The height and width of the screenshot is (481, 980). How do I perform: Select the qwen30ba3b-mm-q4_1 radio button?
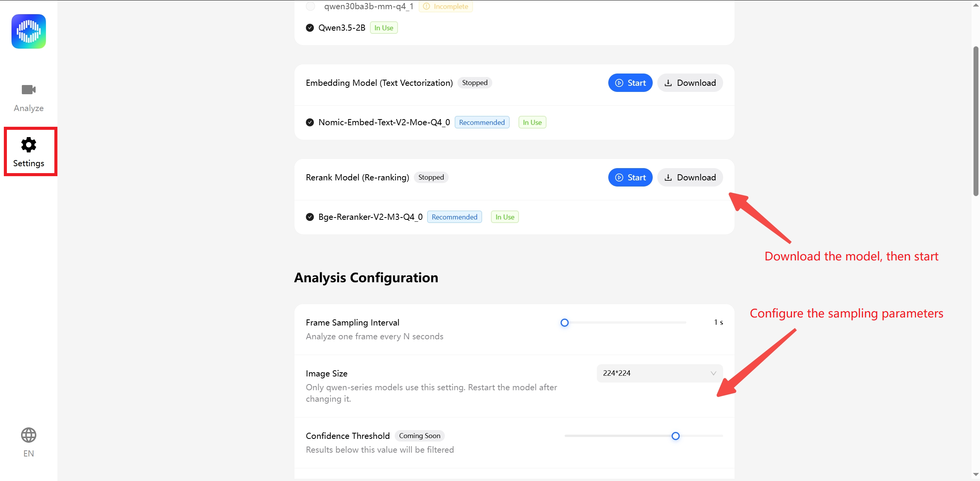[310, 6]
